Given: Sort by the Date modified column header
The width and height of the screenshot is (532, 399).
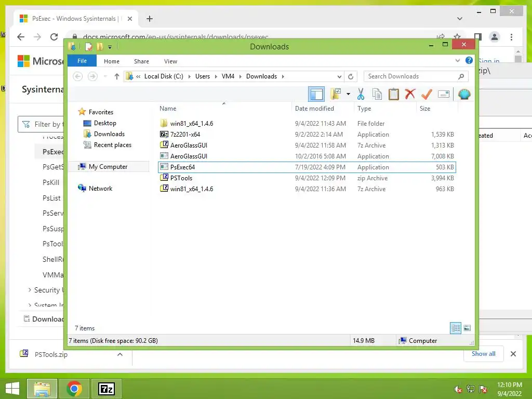Looking at the screenshot, I should (323, 109).
